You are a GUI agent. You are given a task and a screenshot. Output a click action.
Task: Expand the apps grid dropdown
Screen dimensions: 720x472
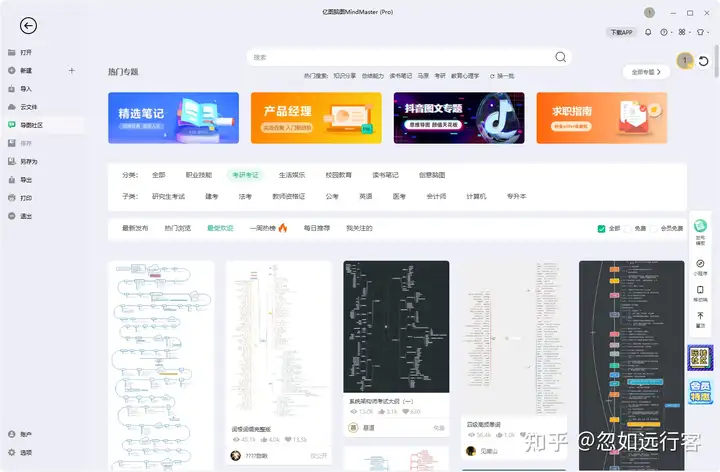coord(684,32)
